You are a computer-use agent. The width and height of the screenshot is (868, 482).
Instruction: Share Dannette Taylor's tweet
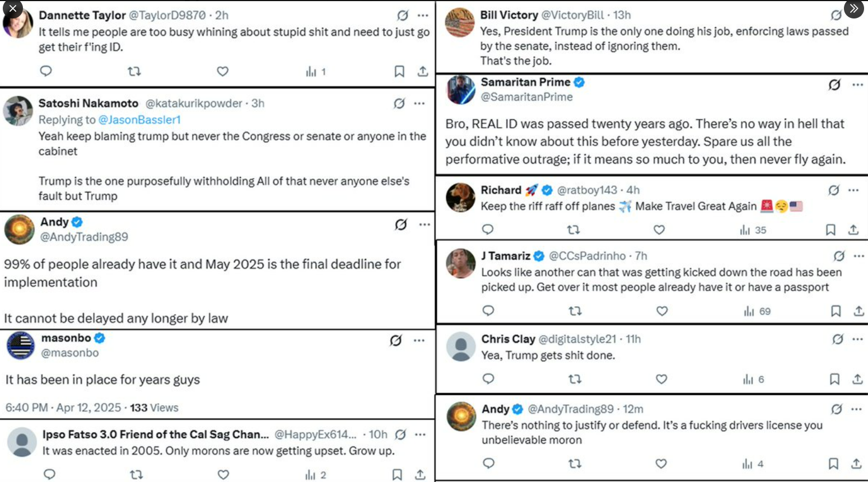point(423,71)
